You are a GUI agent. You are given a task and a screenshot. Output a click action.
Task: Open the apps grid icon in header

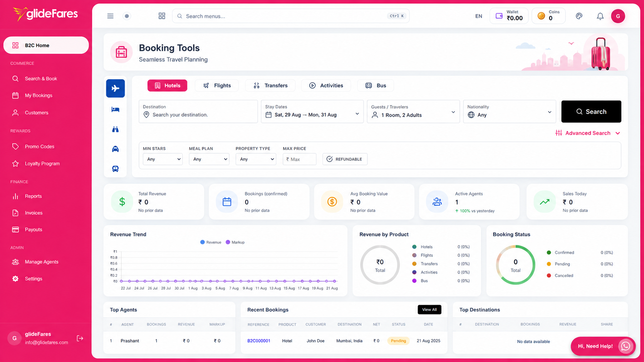point(162,16)
